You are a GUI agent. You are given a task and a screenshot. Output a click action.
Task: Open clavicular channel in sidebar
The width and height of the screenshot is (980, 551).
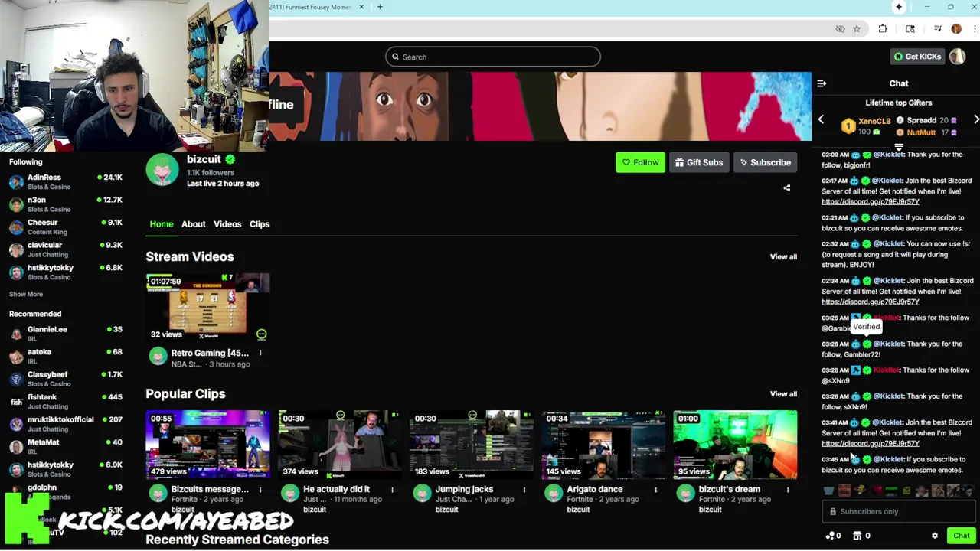[x=65, y=249]
